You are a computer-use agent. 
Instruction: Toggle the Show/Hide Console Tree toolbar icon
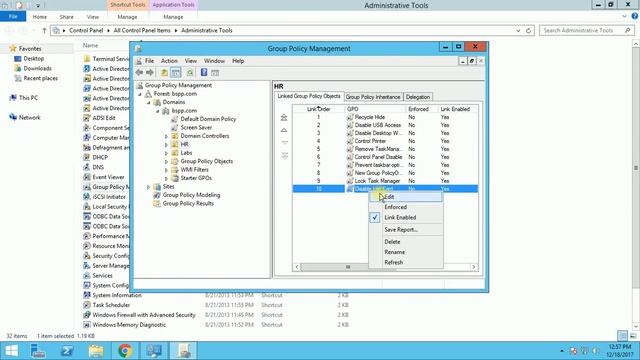[x=176, y=73]
